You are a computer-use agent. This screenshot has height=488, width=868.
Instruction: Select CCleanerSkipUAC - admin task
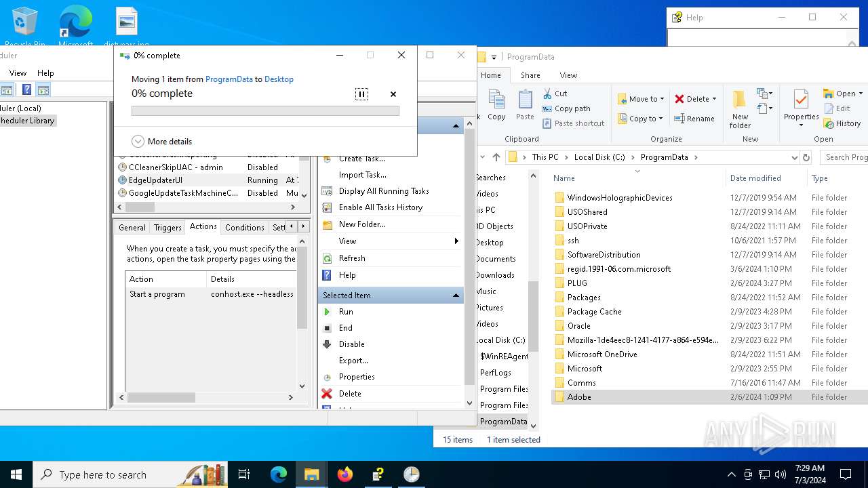pos(207,167)
